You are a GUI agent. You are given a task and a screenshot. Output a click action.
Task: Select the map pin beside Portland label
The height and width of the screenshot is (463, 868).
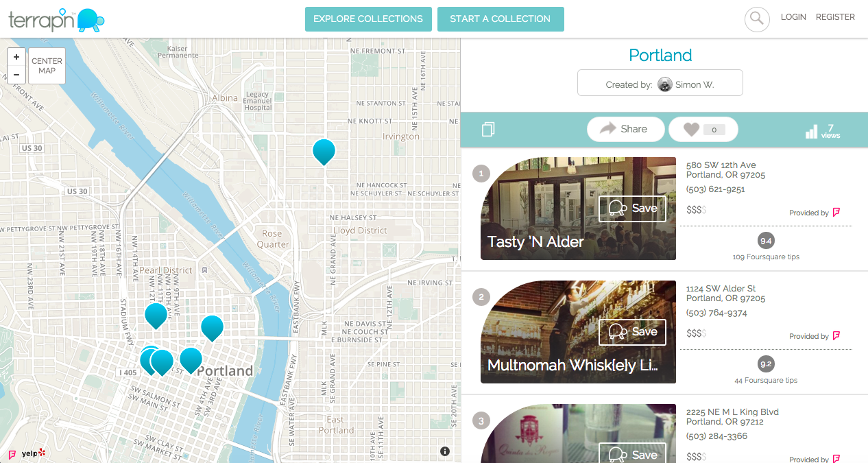[x=191, y=359]
